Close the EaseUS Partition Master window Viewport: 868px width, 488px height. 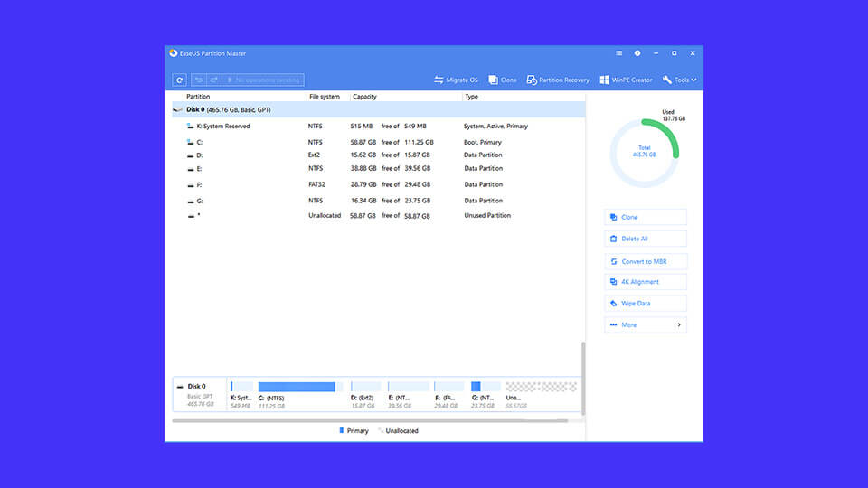click(693, 53)
